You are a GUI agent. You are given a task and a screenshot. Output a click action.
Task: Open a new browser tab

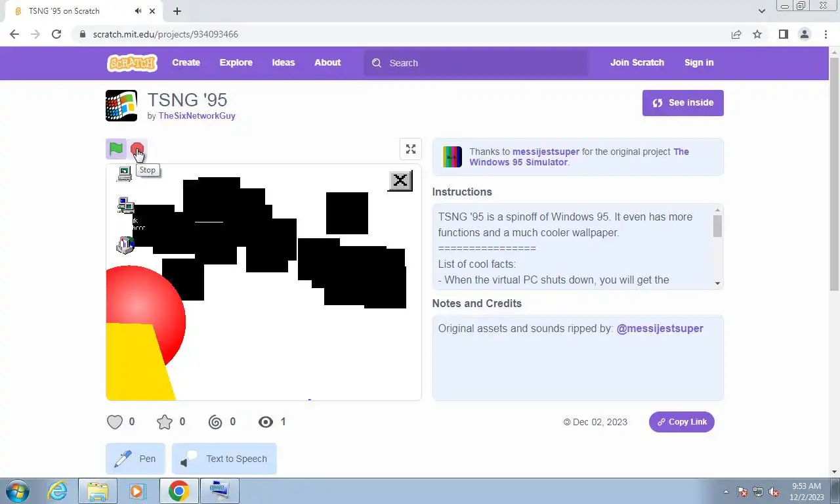[x=177, y=11]
